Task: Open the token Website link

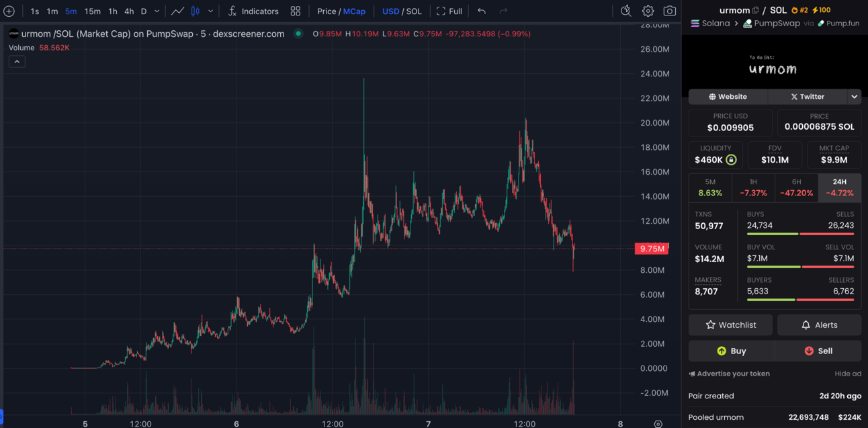Action: tap(728, 97)
